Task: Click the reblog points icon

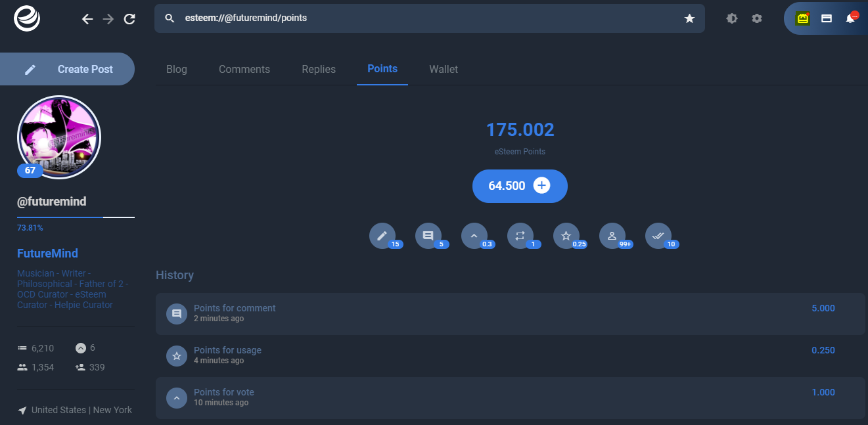Action: 520,236
